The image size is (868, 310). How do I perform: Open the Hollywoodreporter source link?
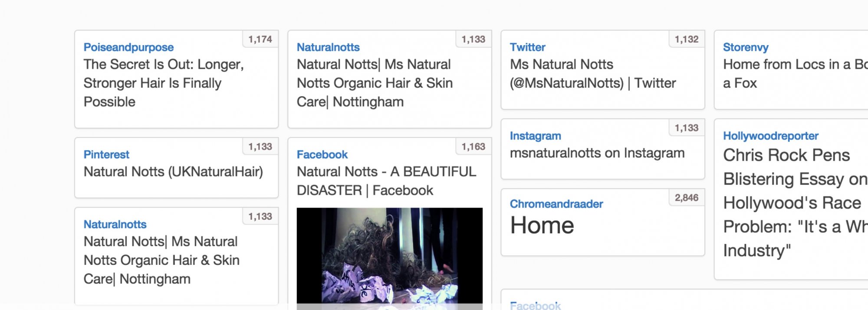pos(770,136)
